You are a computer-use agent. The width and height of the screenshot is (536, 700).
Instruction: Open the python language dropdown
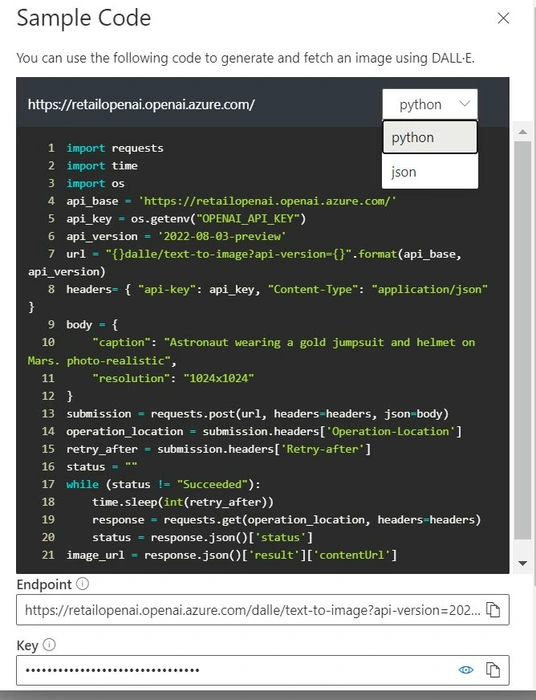tap(430, 104)
